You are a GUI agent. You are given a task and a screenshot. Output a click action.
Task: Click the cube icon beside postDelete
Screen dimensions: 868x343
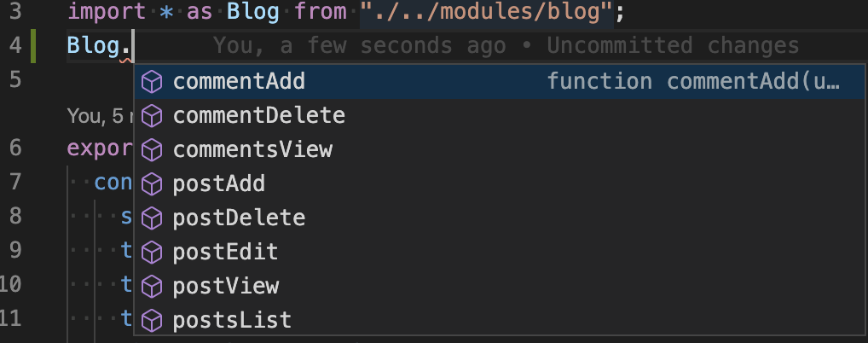(152, 218)
